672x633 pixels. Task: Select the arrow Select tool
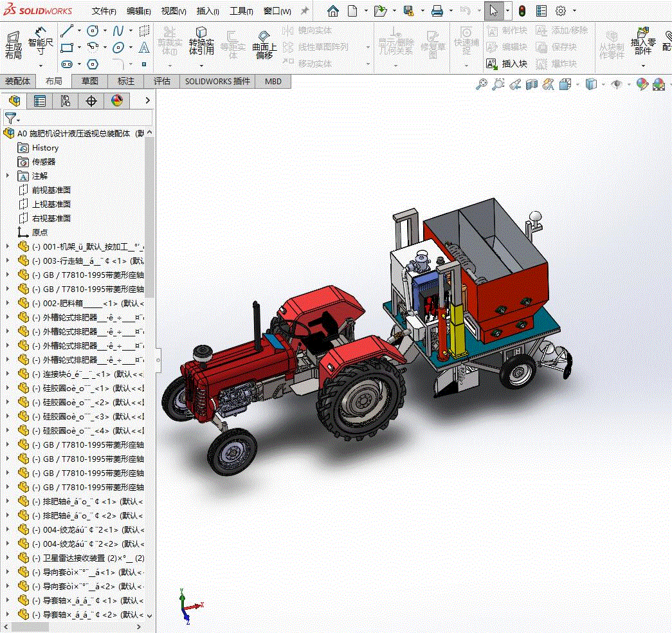493,11
